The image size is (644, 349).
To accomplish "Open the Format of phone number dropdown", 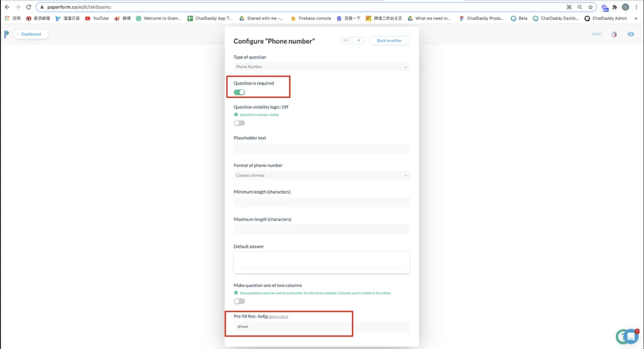I will 321,176.
